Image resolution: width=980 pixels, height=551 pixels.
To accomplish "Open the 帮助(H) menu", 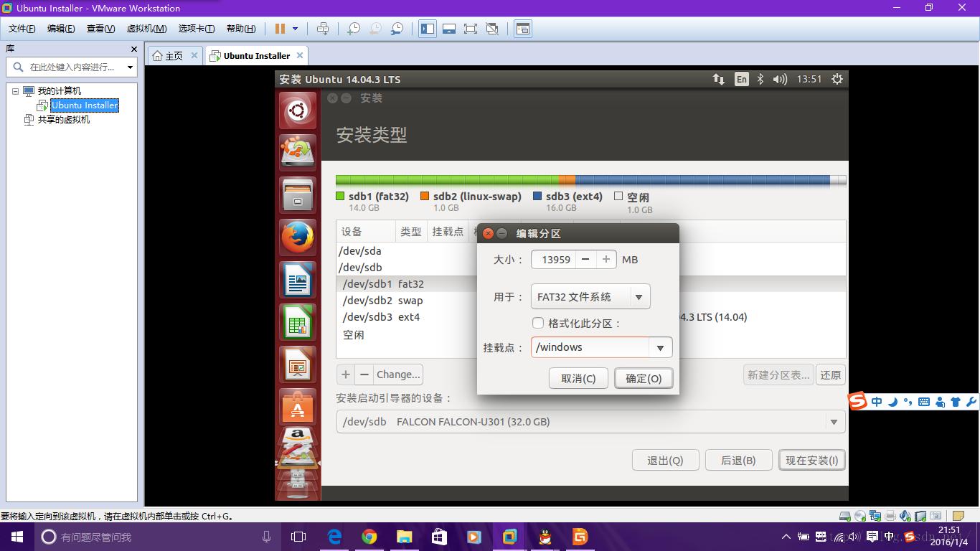I will click(240, 29).
